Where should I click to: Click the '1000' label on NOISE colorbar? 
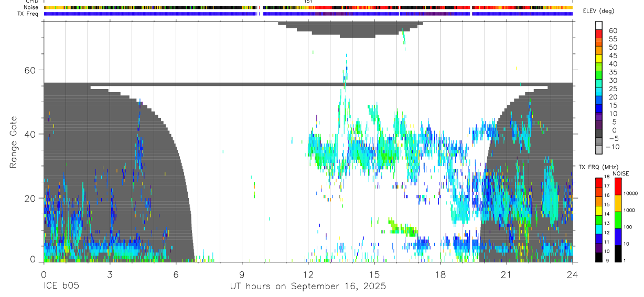click(x=629, y=210)
